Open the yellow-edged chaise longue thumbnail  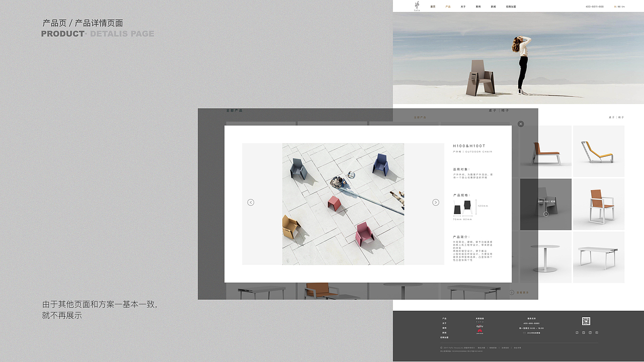(x=599, y=151)
